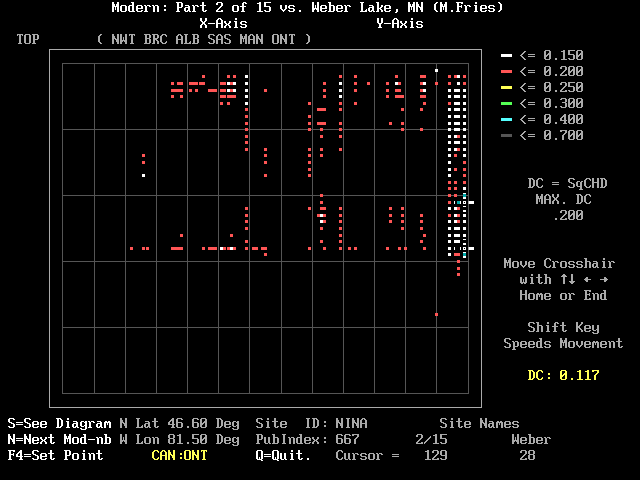Click the 'N Lat 46.60 Deg' readout
Image resolution: width=640 pixels, height=480 pixels.
click(179, 424)
